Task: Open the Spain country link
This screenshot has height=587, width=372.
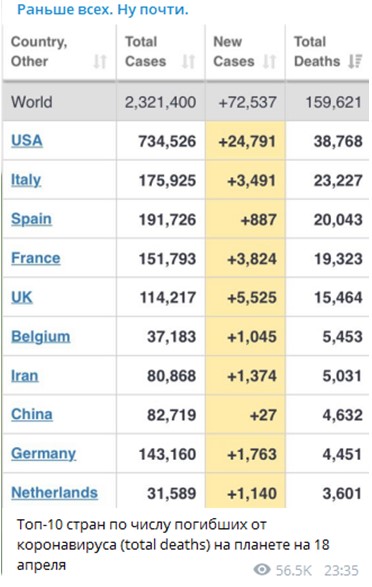Action: pos(31,219)
